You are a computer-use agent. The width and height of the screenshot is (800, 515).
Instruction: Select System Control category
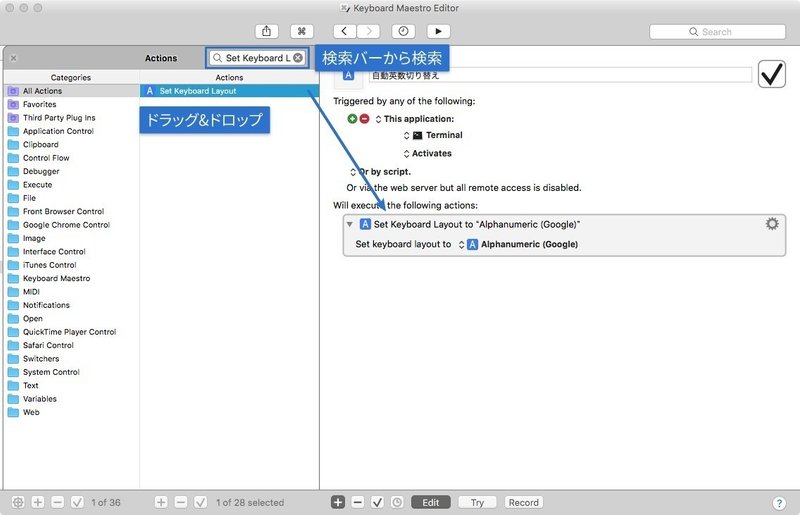(x=72, y=372)
